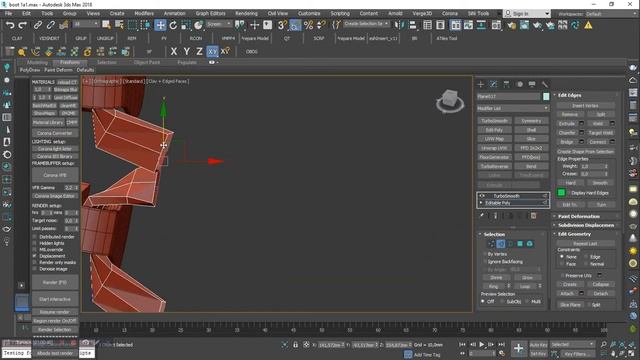The width and height of the screenshot is (640, 360).
Task: Constrain transform to Y axis
Action: point(187,51)
